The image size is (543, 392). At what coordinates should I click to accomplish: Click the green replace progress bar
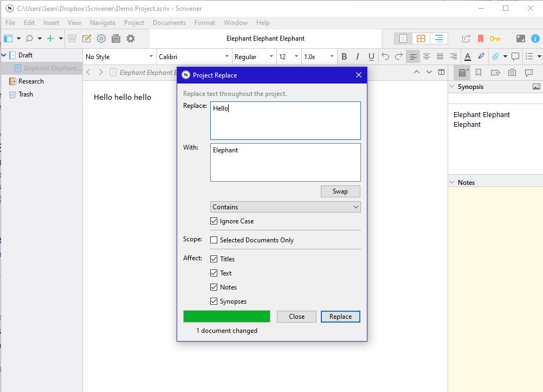click(x=227, y=317)
